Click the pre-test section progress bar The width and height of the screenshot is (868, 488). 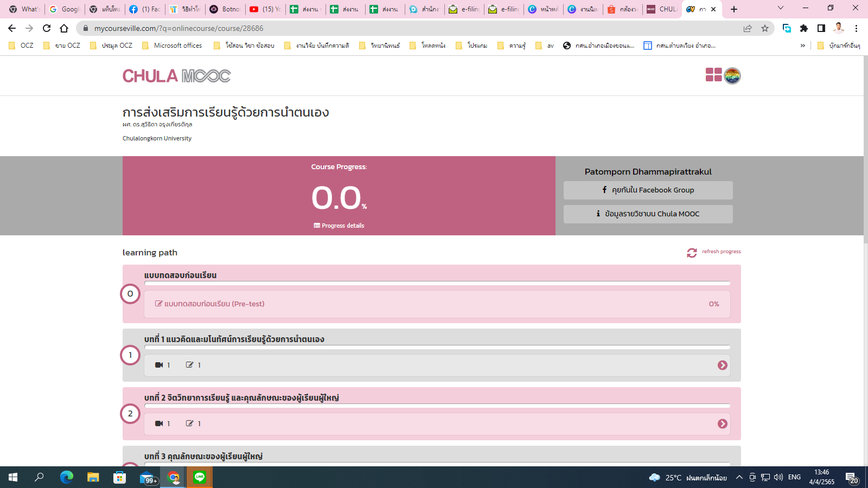coord(437,283)
